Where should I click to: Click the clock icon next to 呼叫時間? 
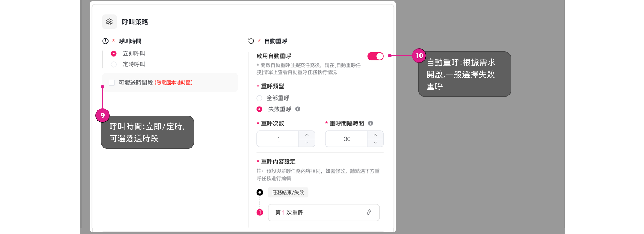pos(105,41)
